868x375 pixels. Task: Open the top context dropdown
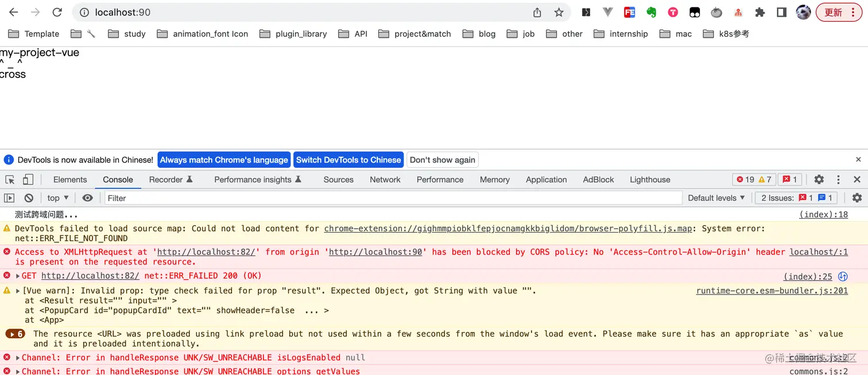58,198
